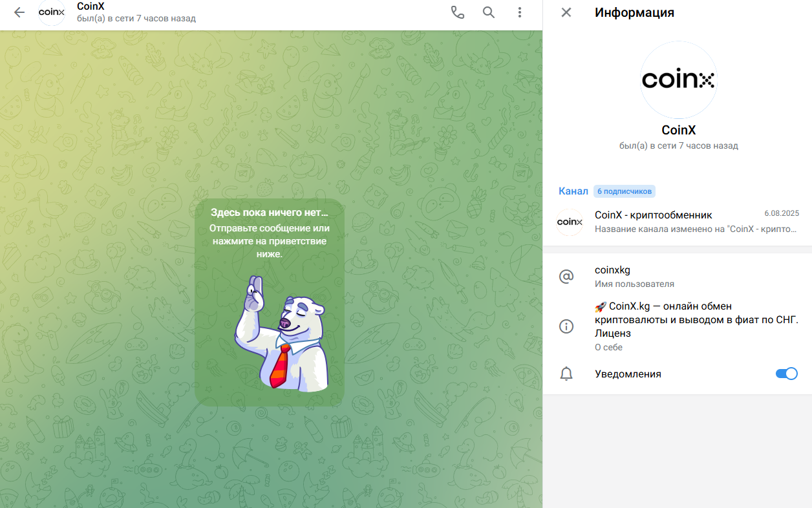Start a voice call with CoinX
This screenshot has width=812, height=508.
458,12
